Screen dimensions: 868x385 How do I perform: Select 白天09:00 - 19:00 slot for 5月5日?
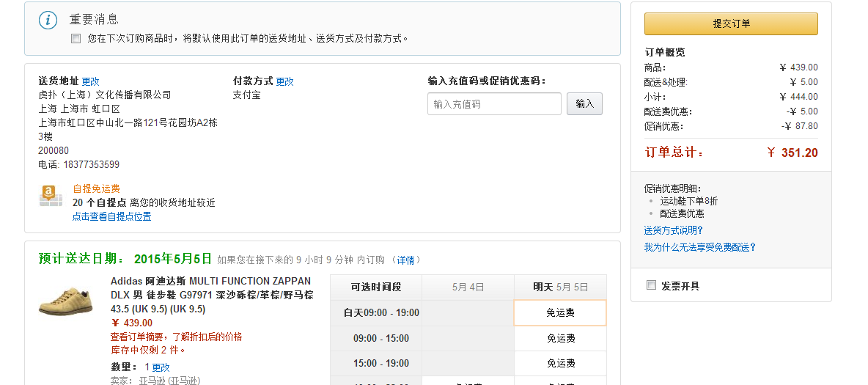560,312
